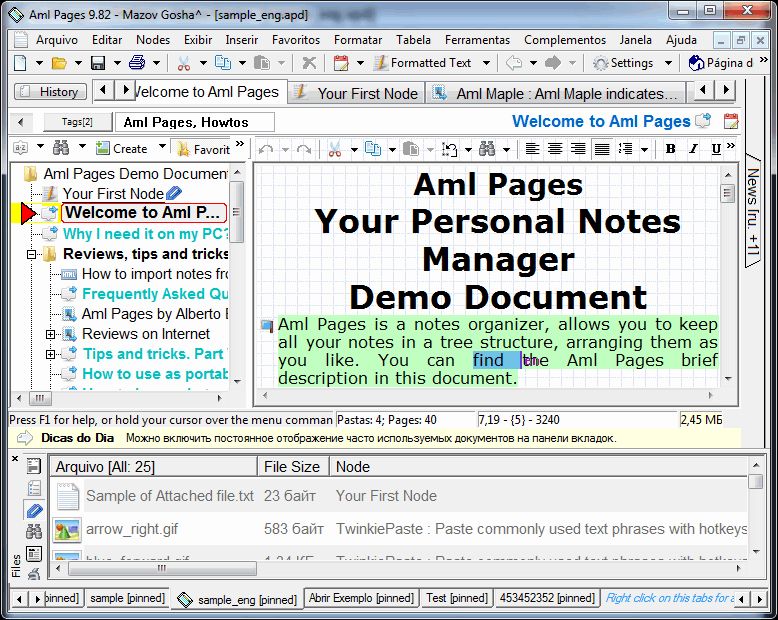Click top save icon in Files sidebar
This screenshot has width=778, height=620.
[x=34, y=465]
